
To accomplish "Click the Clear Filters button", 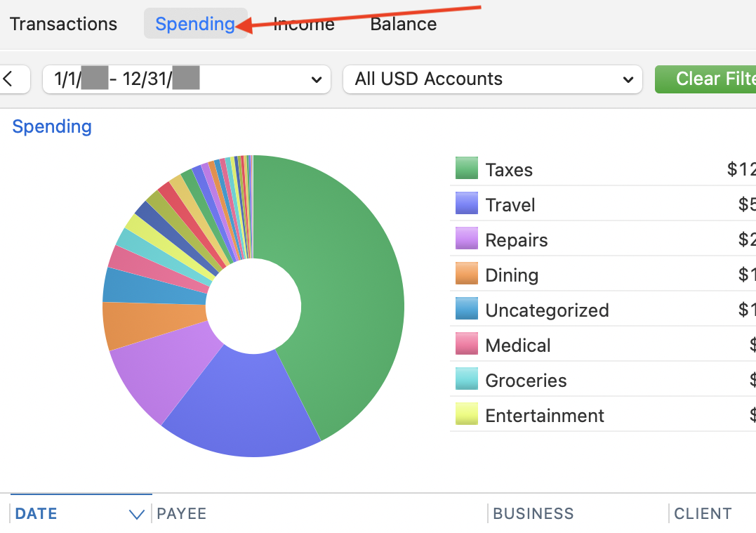I will pyautogui.click(x=716, y=79).
